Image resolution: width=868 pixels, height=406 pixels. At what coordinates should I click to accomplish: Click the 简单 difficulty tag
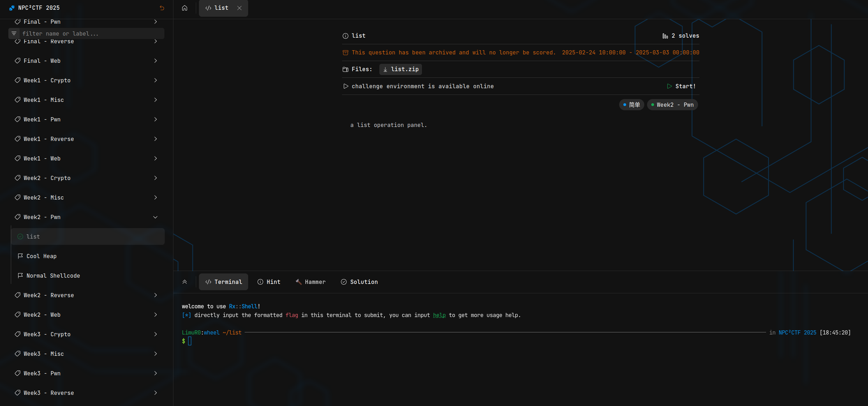click(631, 105)
